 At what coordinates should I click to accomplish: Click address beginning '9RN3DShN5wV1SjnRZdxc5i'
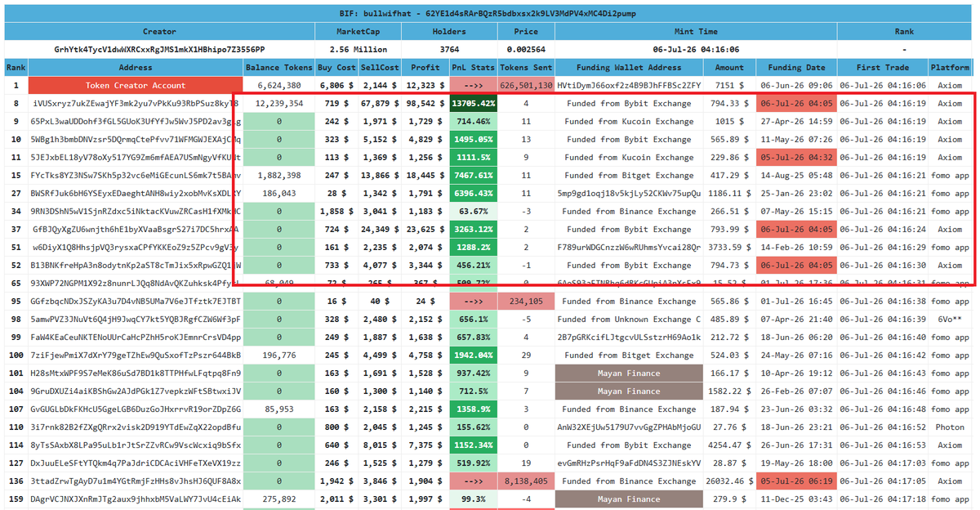coord(136,211)
